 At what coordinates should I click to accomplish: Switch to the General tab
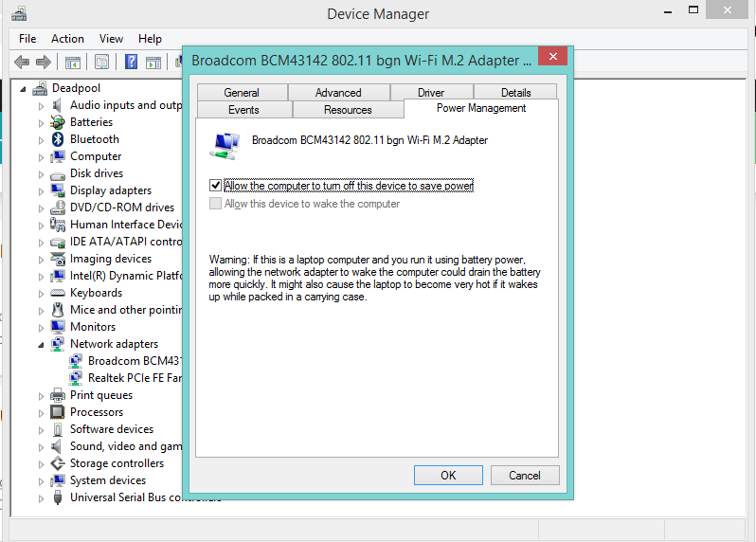(242, 93)
